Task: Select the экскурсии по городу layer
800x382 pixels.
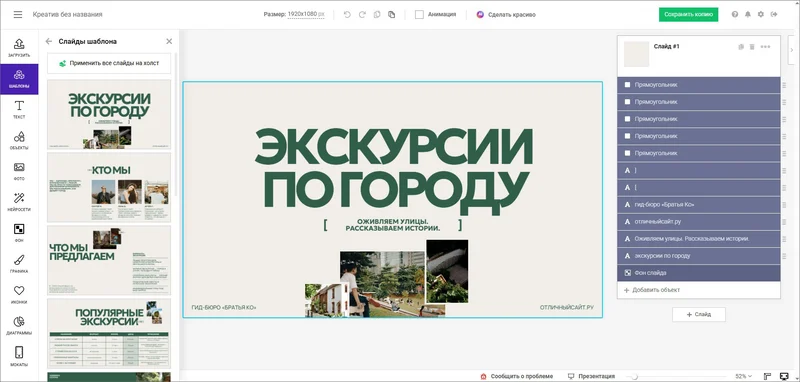Action: pos(698,256)
